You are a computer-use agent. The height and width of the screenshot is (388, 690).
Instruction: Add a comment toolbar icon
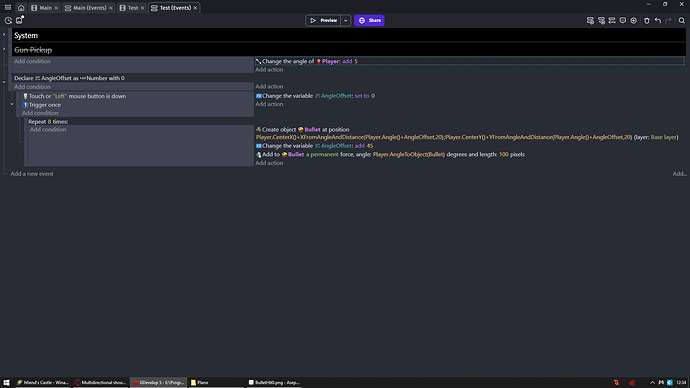point(623,21)
